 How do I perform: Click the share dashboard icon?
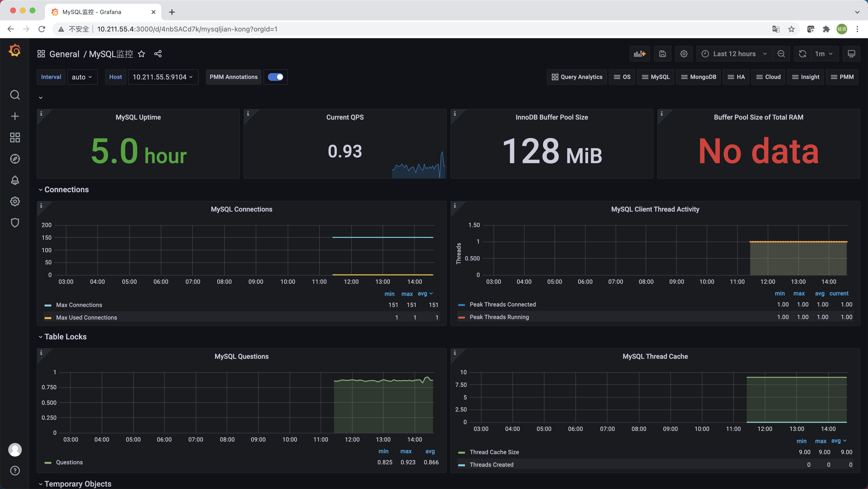158,54
